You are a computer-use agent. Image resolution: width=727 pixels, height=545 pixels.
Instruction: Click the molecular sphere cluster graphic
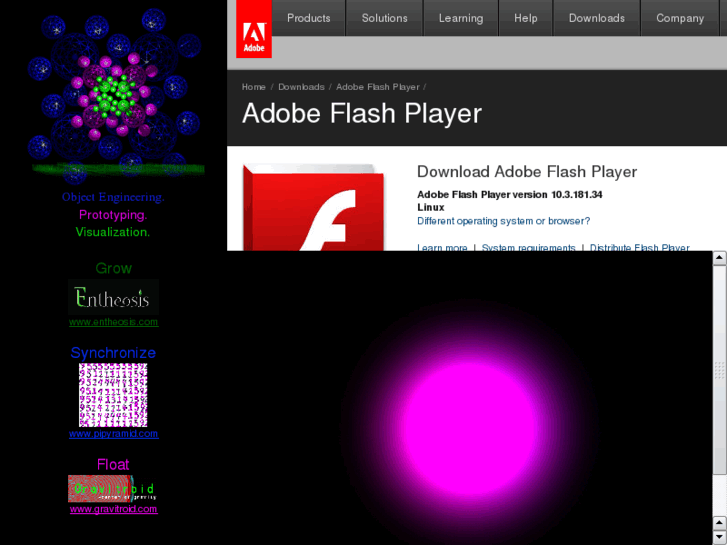click(115, 95)
